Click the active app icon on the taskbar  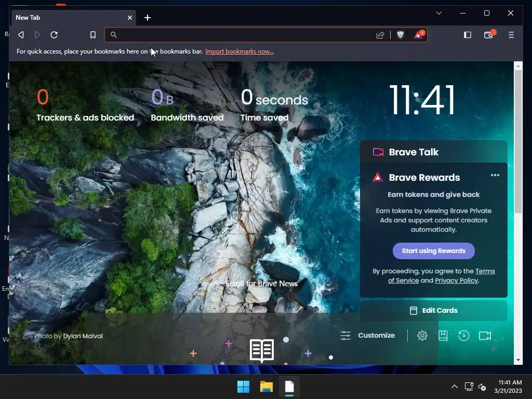289,387
